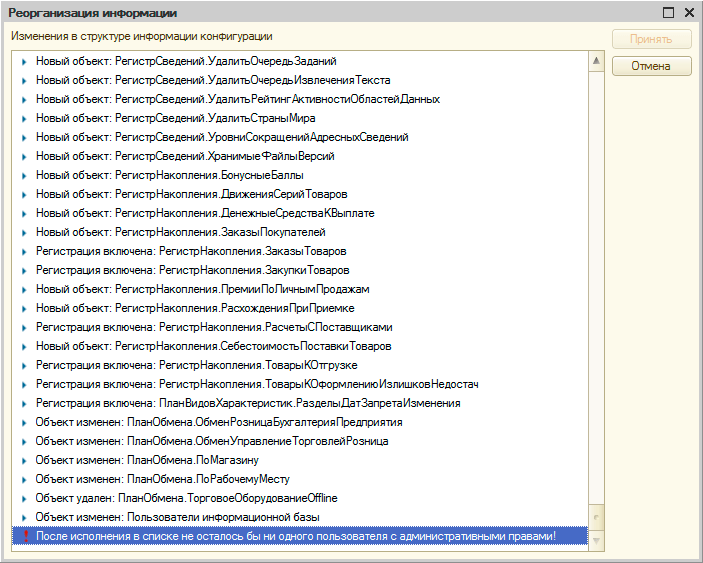
Task: Expand the ТорговоеОборудованиеOffline deleted object arrow
Action: pos(24,499)
